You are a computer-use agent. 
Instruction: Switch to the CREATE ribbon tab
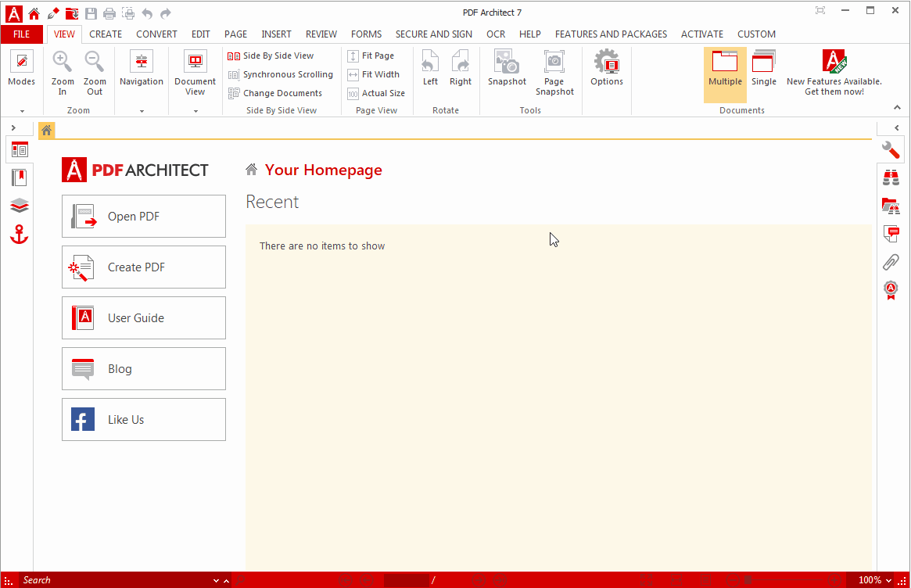(x=105, y=34)
